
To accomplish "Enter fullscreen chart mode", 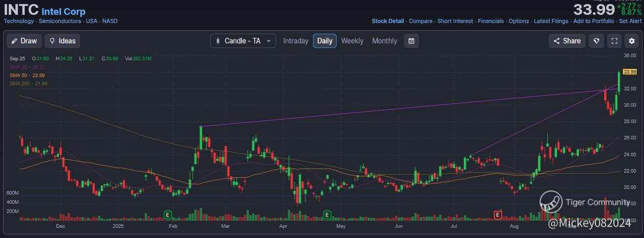I will 614,41.
